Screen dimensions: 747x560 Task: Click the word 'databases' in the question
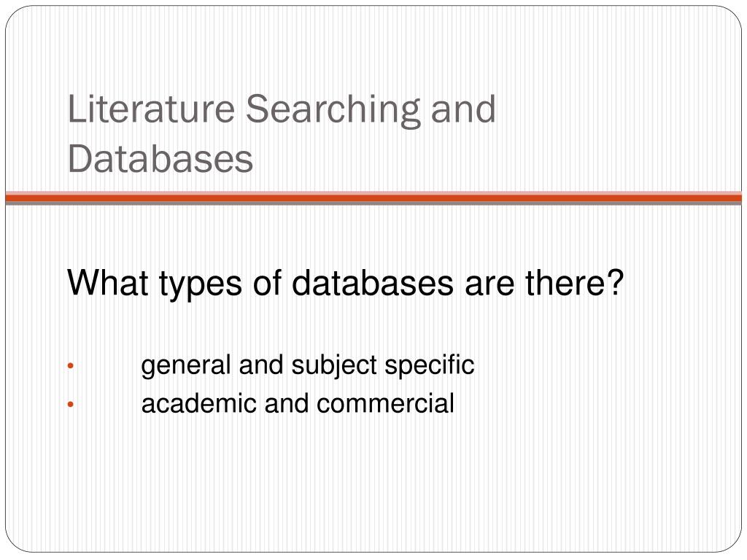[x=372, y=282]
